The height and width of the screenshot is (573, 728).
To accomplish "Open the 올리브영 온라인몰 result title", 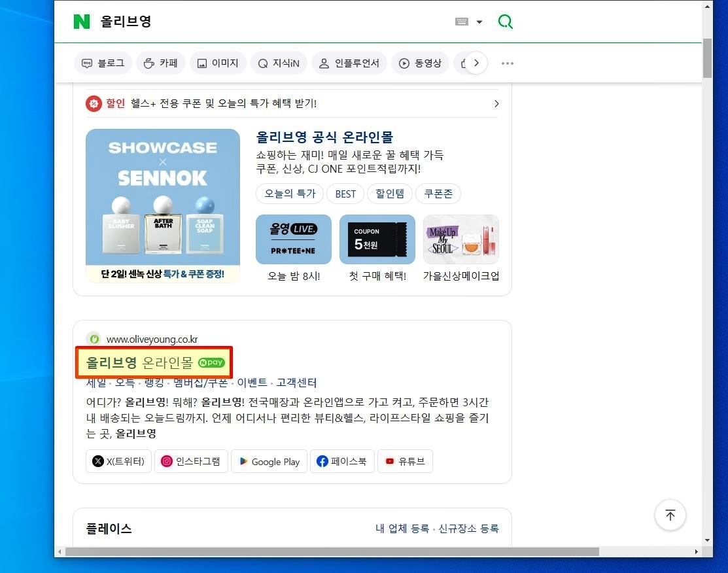I will coord(139,362).
